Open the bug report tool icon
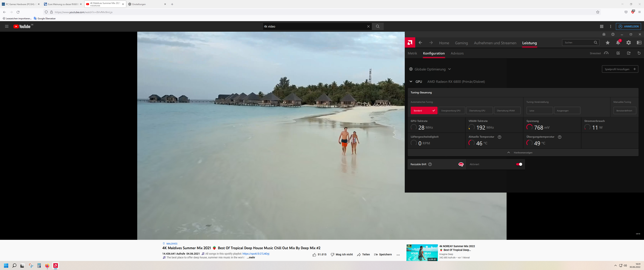 (x=604, y=34)
